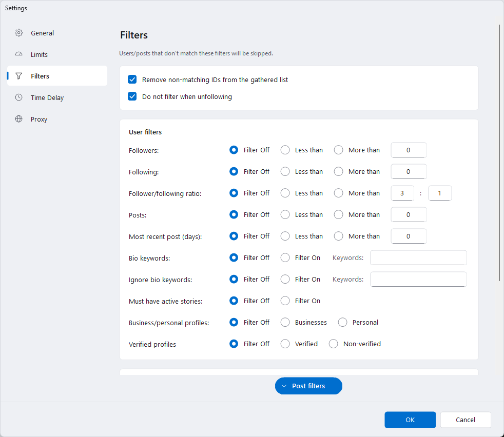
Task: Select Verified profiles only
Action: pos(285,344)
